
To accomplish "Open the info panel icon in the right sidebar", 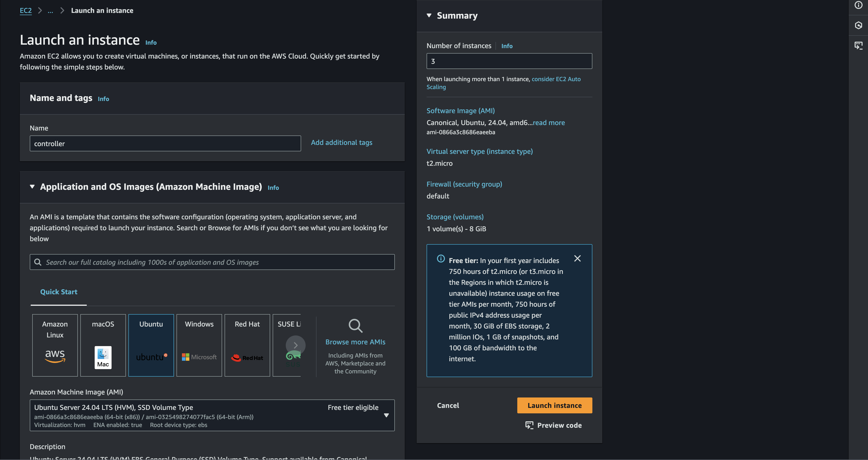I will tap(858, 5).
